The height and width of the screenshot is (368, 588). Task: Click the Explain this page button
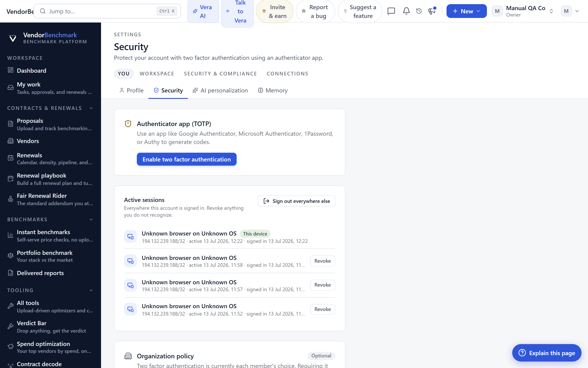point(547,353)
